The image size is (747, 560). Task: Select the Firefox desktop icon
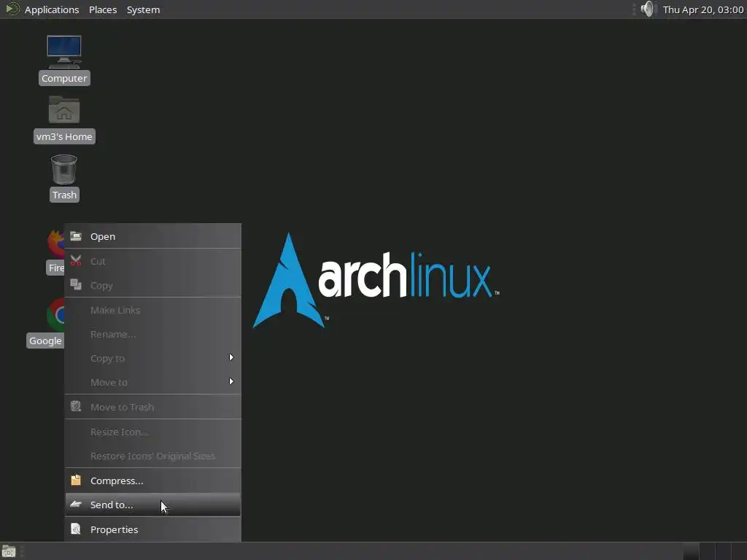coord(55,244)
